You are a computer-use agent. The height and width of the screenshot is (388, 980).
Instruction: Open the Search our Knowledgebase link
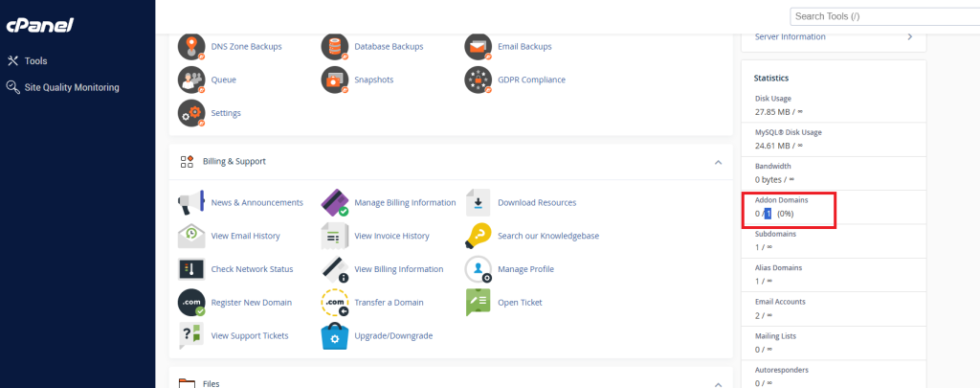coord(547,236)
